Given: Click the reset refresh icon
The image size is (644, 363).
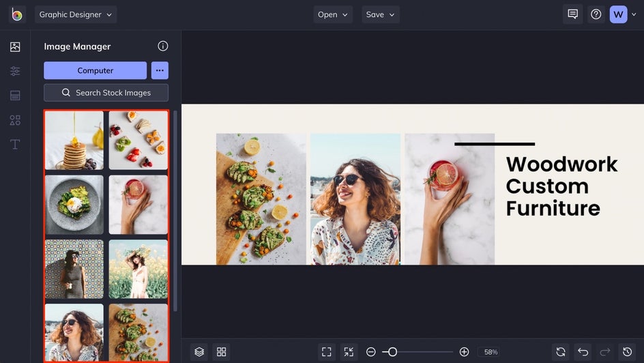Looking at the screenshot, I should tap(561, 352).
